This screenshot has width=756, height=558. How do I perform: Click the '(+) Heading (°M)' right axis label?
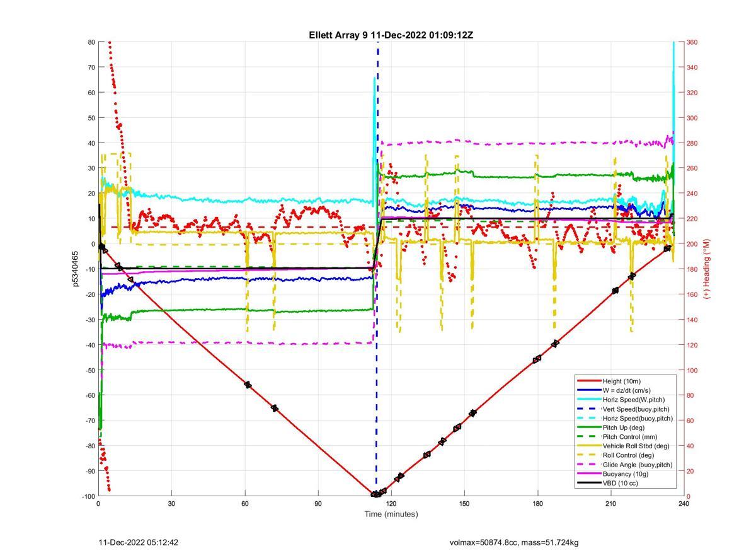707,269
